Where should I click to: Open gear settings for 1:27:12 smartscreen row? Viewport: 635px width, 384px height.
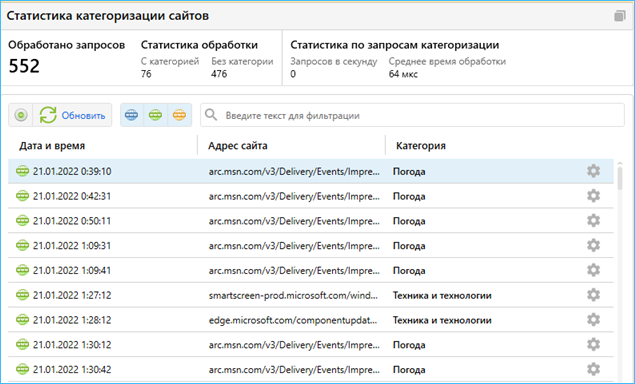pos(593,295)
